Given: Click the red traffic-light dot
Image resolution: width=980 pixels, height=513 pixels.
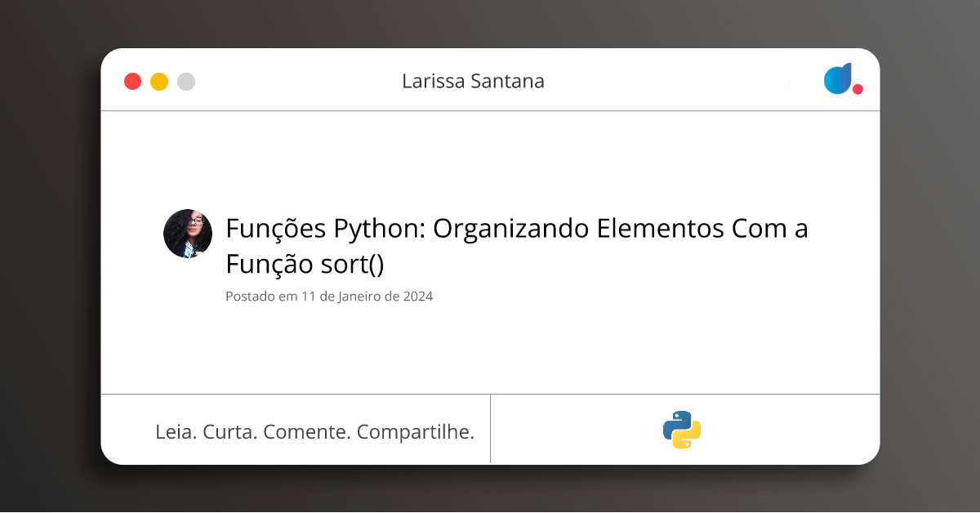Looking at the screenshot, I should [x=132, y=81].
